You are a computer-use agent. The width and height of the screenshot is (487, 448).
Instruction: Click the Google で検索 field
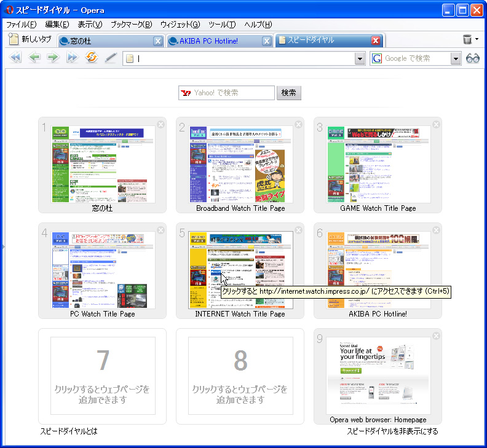point(415,58)
